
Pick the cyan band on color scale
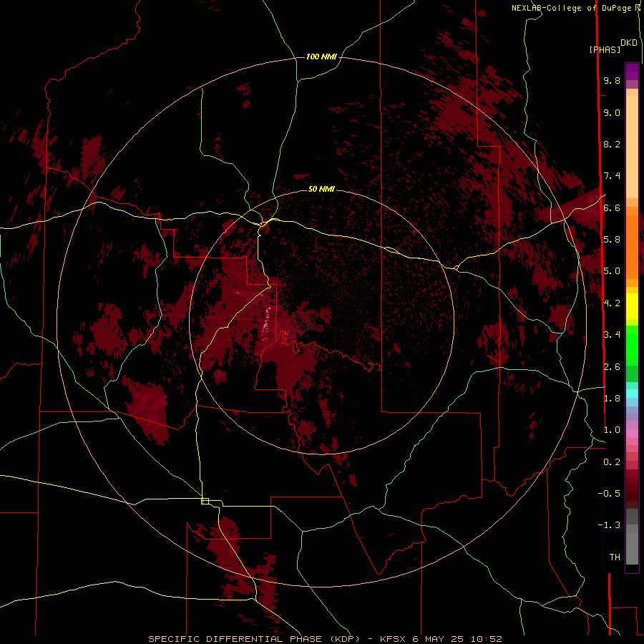click(632, 394)
